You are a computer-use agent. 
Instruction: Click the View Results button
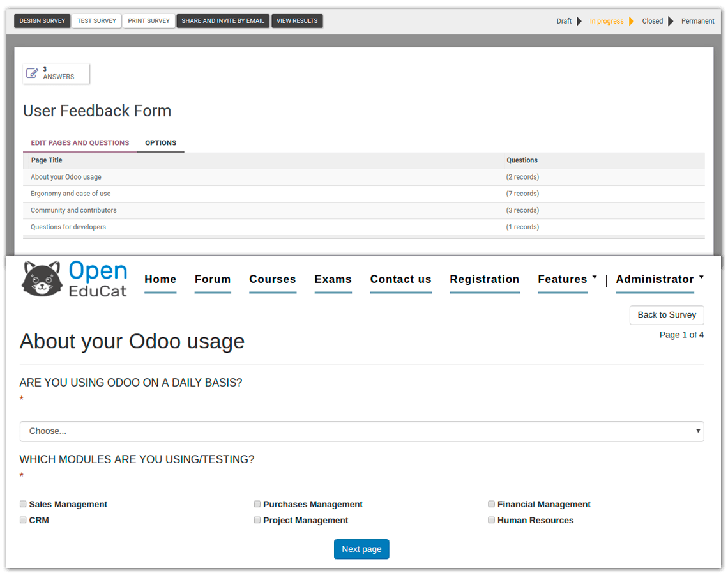(297, 21)
